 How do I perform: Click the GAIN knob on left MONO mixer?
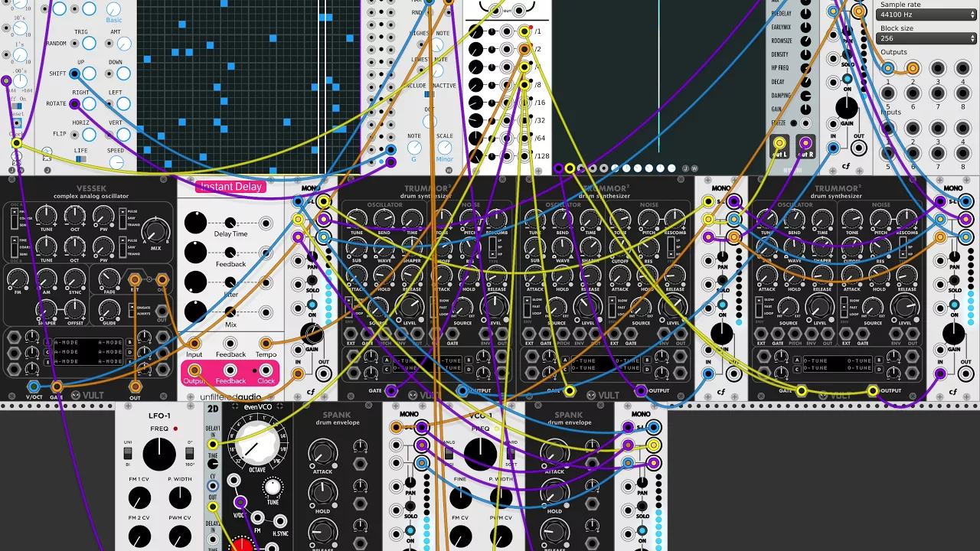(312, 334)
